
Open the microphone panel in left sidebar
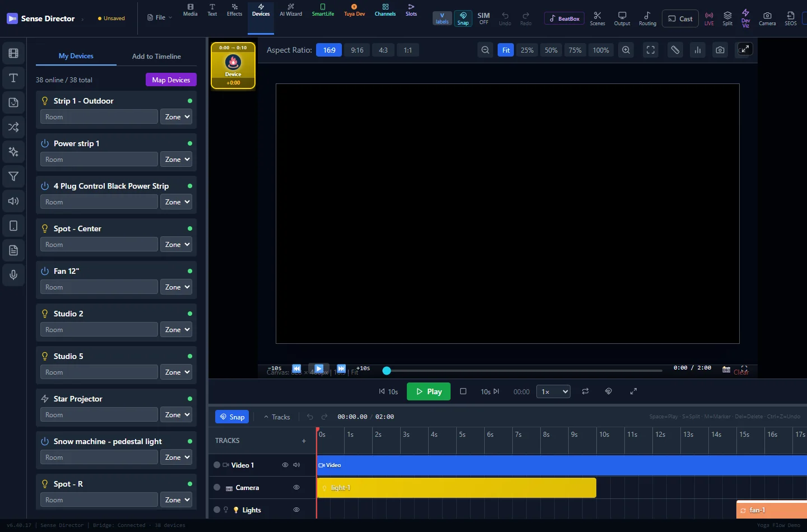click(x=13, y=275)
